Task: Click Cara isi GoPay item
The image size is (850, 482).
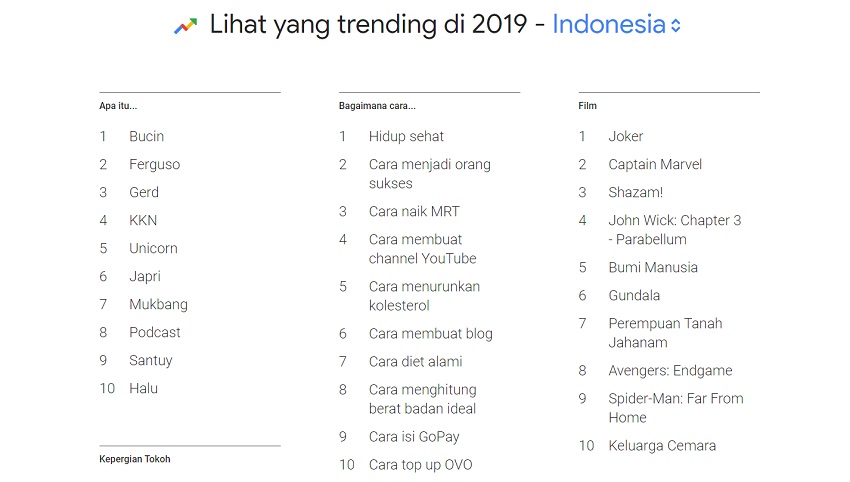Action: coord(414,436)
